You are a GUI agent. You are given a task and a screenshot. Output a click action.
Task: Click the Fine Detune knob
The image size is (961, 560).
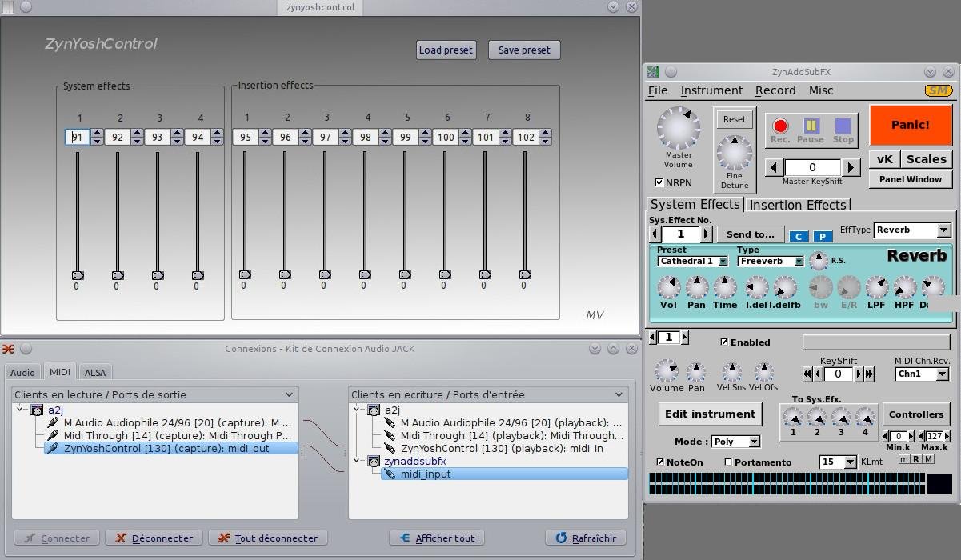point(734,153)
